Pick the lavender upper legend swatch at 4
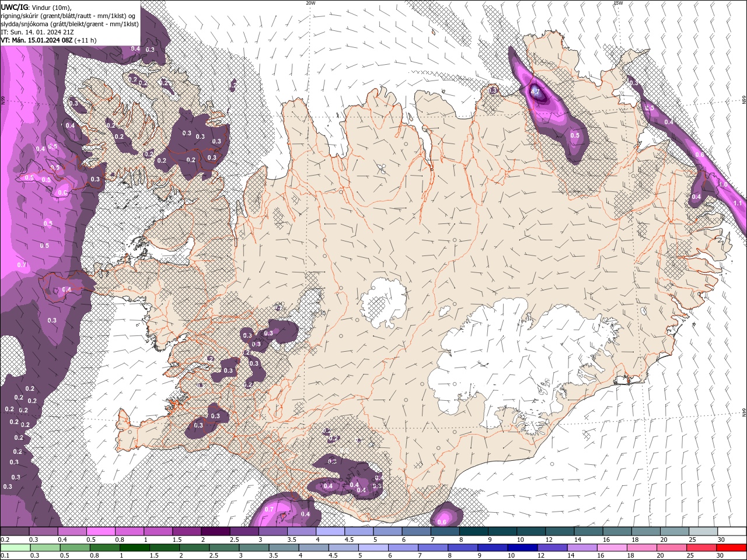 (x=330, y=531)
